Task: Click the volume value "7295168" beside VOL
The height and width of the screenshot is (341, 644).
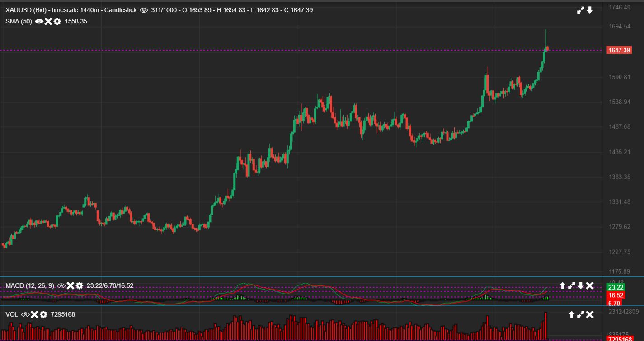Action: point(63,314)
